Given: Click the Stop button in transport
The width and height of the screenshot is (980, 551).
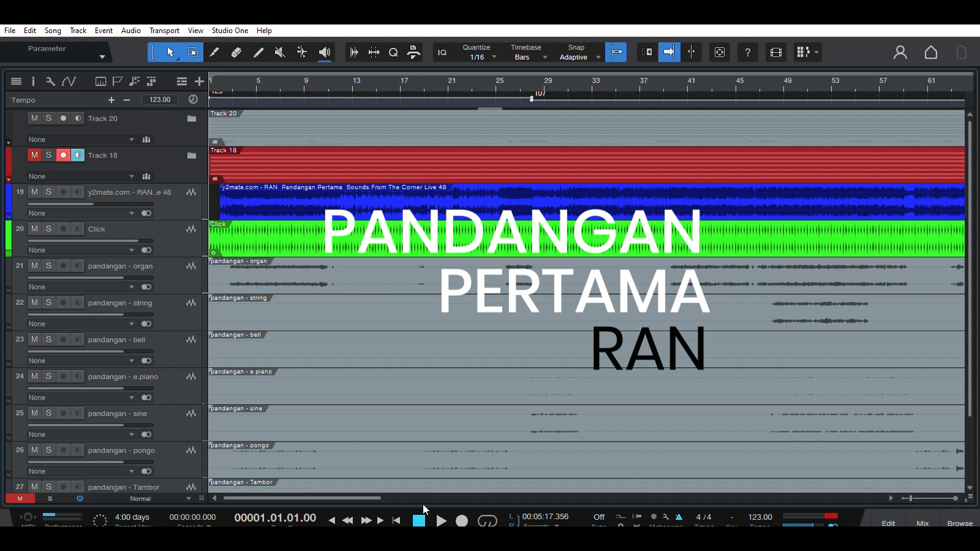Looking at the screenshot, I should 419,520.
